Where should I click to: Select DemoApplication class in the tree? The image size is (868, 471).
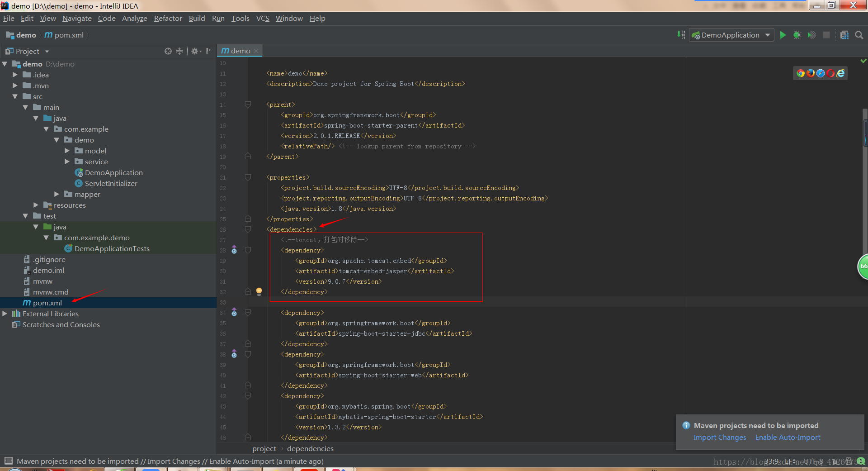113,172
